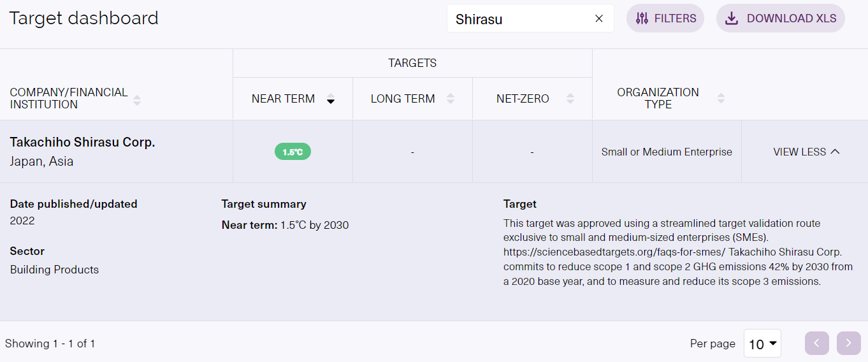The image size is (868, 362).
Task: Sort by Company/Financial Institution column
Action: click(137, 99)
